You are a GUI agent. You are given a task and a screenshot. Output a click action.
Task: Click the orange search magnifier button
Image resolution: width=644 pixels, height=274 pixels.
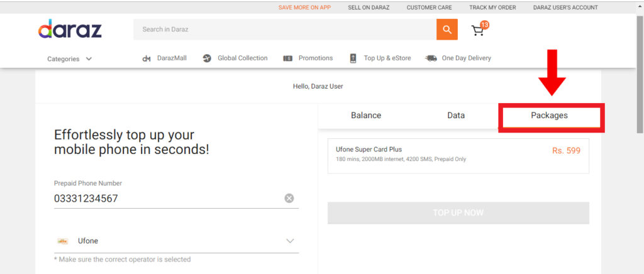(447, 30)
